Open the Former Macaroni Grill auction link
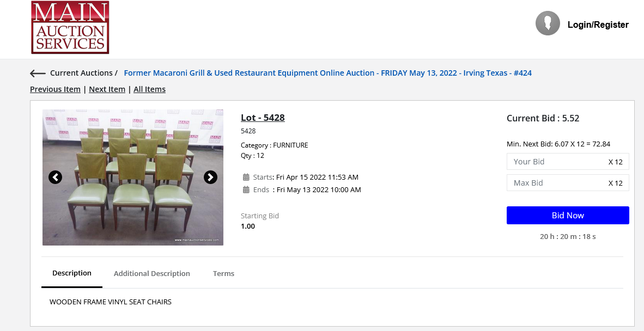644x331 pixels. 328,73
